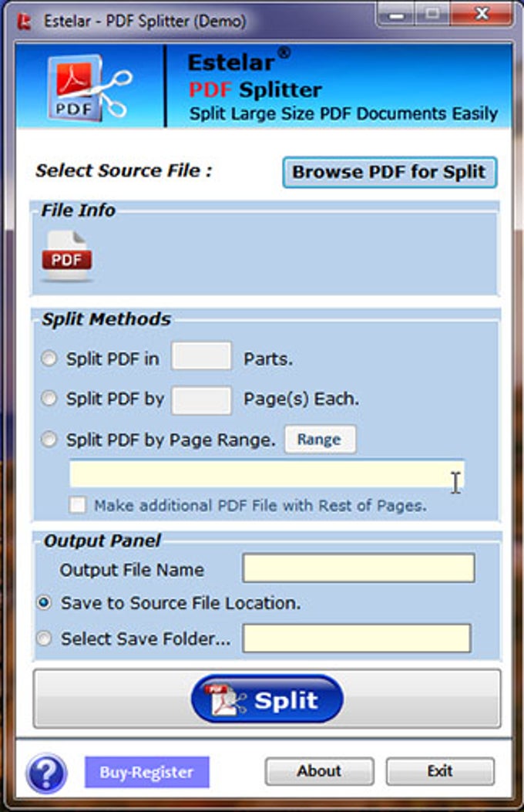The width and height of the screenshot is (524, 812).
Task: Select Split PDF by Pages Each option
Action: click(49, 399)
